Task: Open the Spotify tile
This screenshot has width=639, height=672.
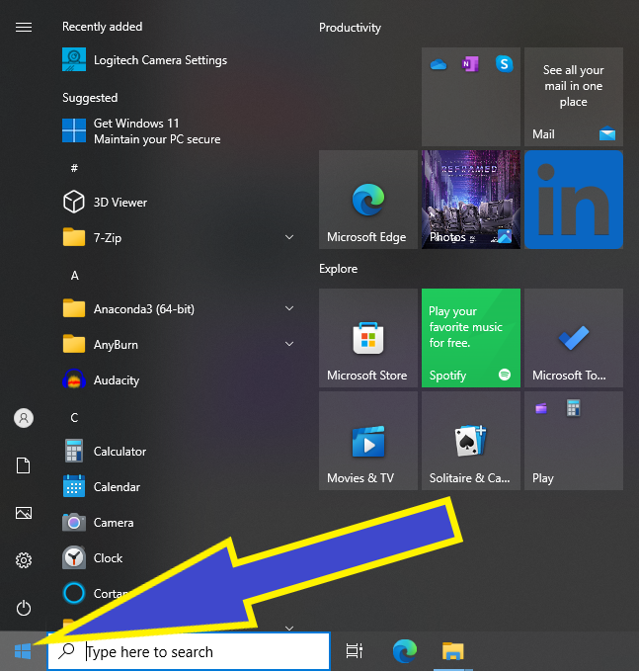Action: 471,338
